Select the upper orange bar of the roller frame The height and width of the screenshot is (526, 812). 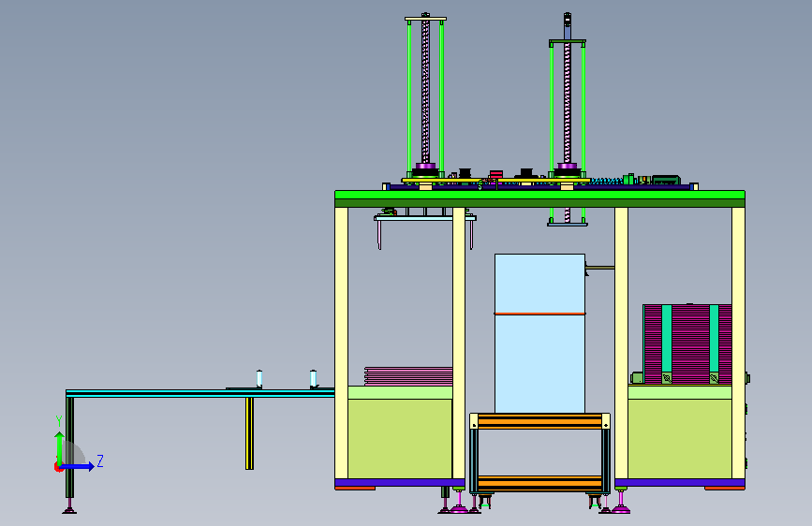(539, 421)
